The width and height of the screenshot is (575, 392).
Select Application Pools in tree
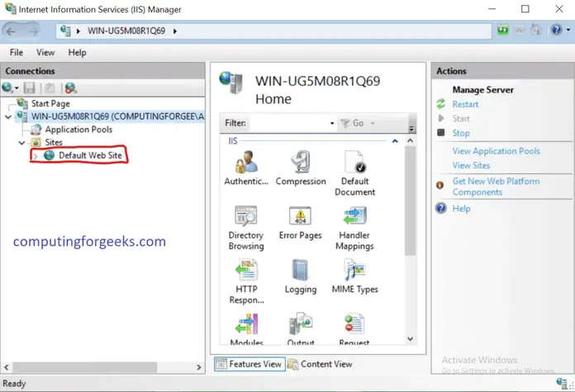(x=78, y=130)
